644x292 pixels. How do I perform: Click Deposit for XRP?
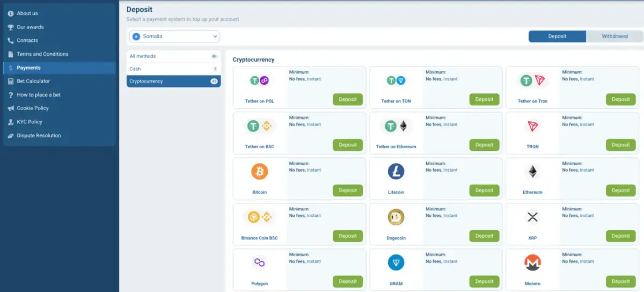620,236
